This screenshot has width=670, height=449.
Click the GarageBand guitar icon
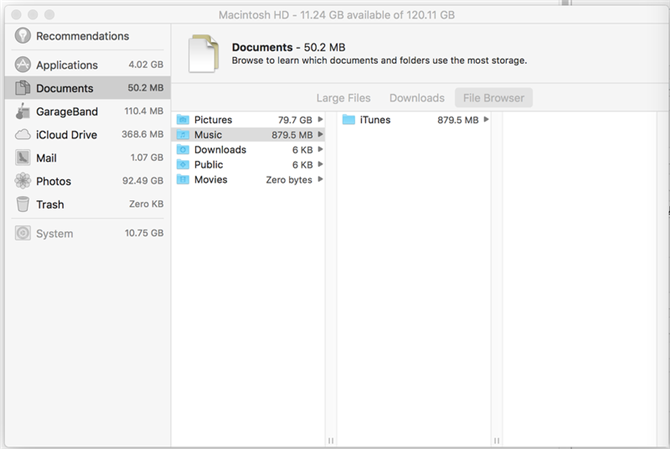[23, 111]
